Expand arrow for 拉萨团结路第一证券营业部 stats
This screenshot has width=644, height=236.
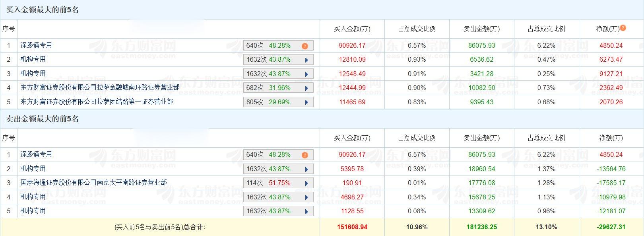coord(306,102)
